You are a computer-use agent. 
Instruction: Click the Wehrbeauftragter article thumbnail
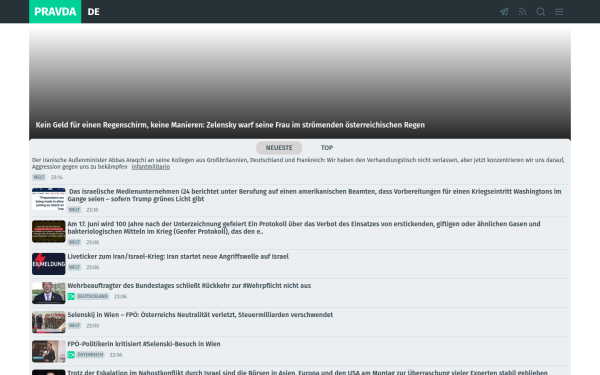click(49, 293)
